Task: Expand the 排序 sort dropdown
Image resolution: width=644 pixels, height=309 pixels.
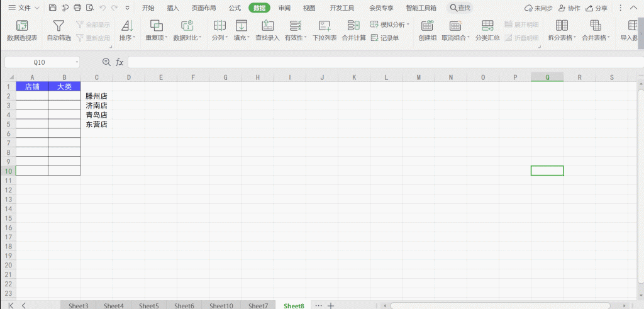Action: (x=127, y=37)
